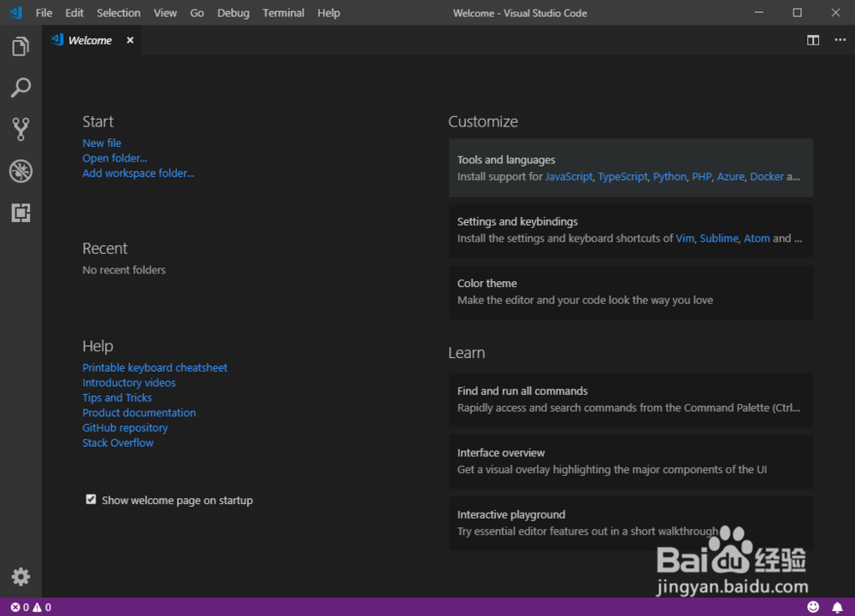Open the Search view in activity bar
Image resolution: width=855 pixels, height=616 pixels.
tap(21, 88)
